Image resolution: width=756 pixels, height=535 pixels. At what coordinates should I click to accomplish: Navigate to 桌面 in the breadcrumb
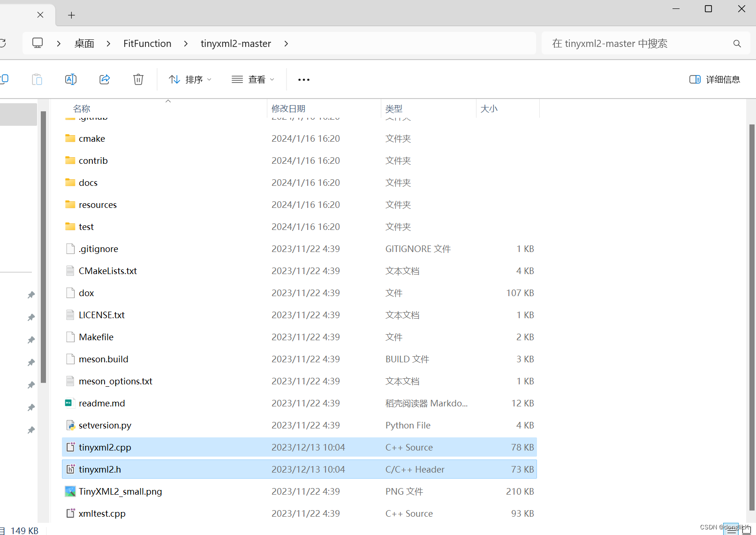coord(84,43)
